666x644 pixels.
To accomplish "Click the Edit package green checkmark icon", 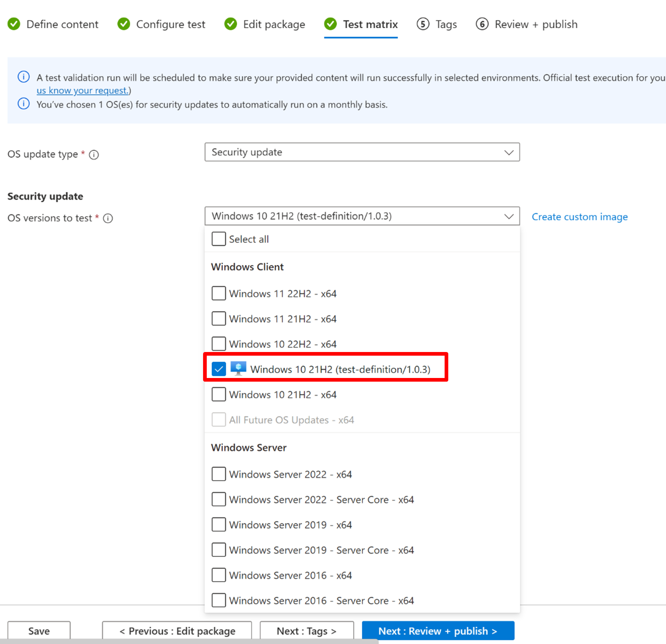I will [231, 24].
